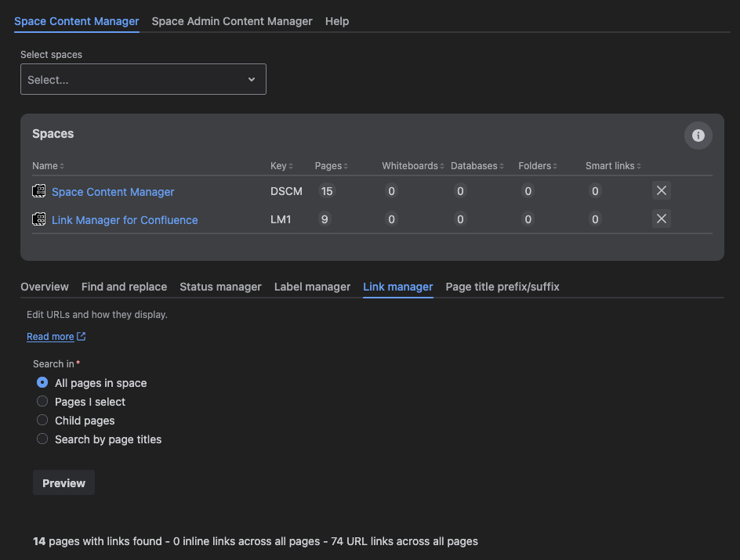Open the Link Manager for Confluence link
The image size is (740, 560).
pos(125,220)
